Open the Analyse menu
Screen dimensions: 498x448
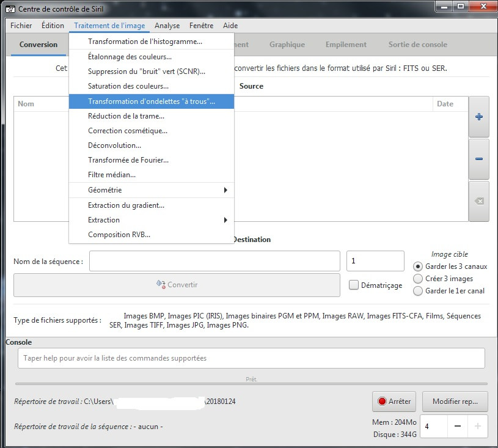click(167, 26)
